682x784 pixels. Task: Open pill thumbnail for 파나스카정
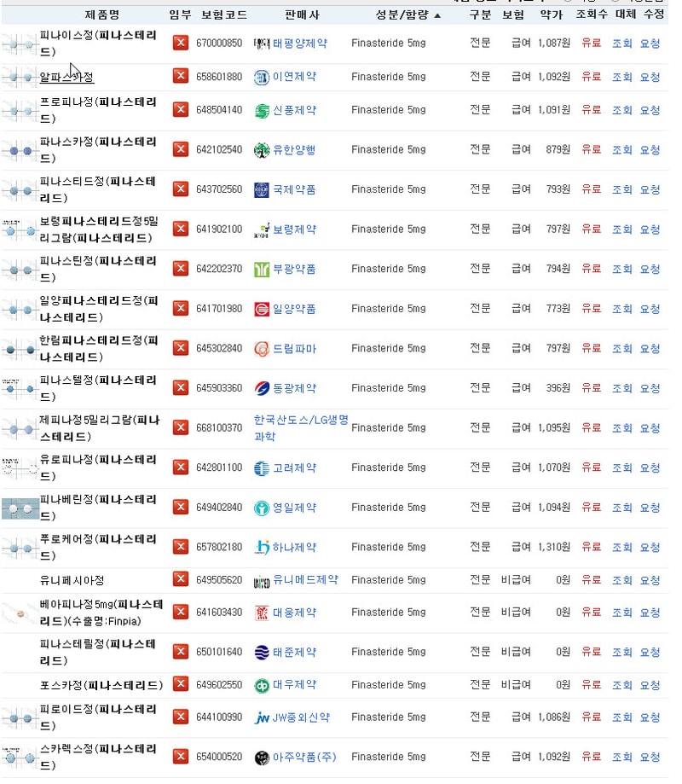point(20,150)
